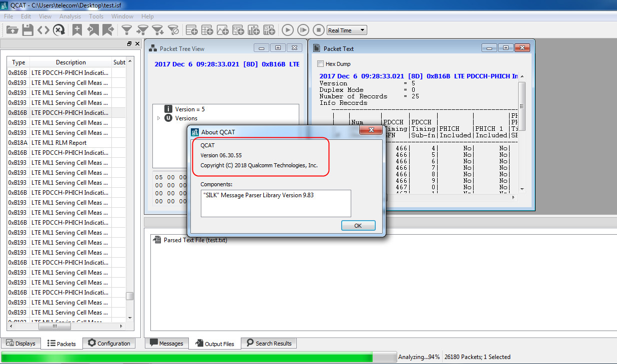This screenshot has width=617, height=364.
Task: Restore the Packet Tree View window
Action: click(278, 48)
